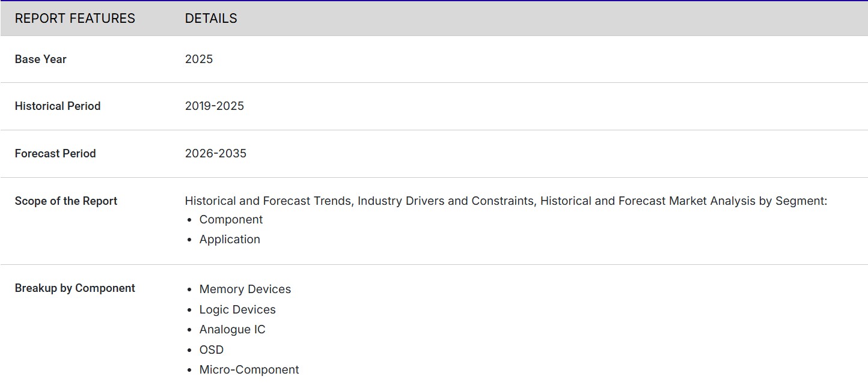
Task: Click the 2019-2025 historical period value
Action: 215,106
